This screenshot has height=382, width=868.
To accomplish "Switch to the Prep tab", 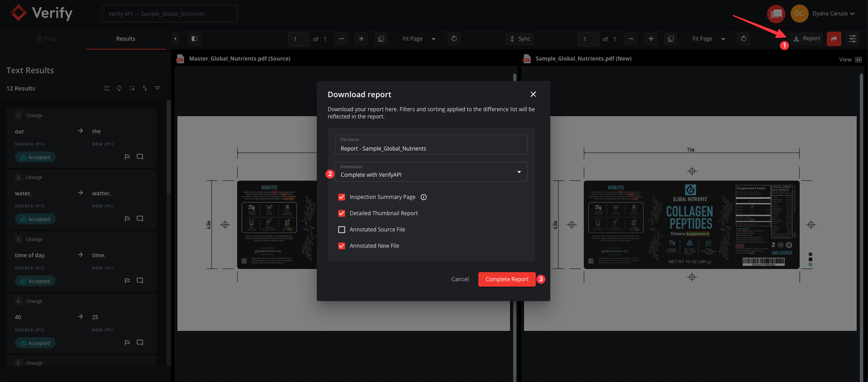I will click(x=47, y=39).
